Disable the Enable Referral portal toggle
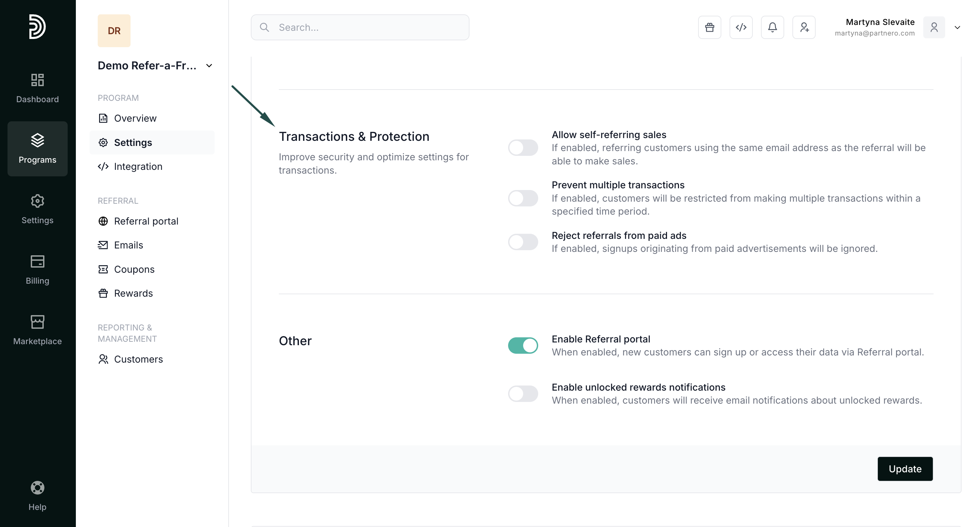Viewport: 980px width, 527px height. pyautogui.click(x=523, y=346)
